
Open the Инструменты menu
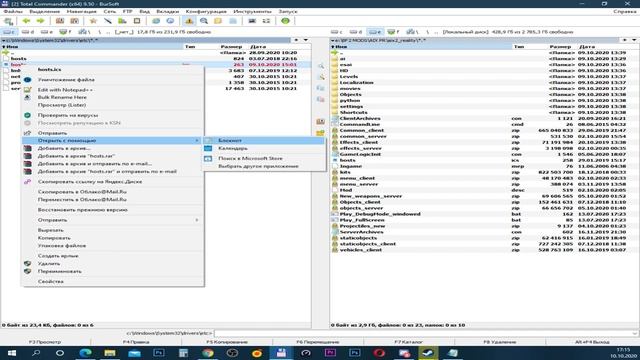[253, 11]
